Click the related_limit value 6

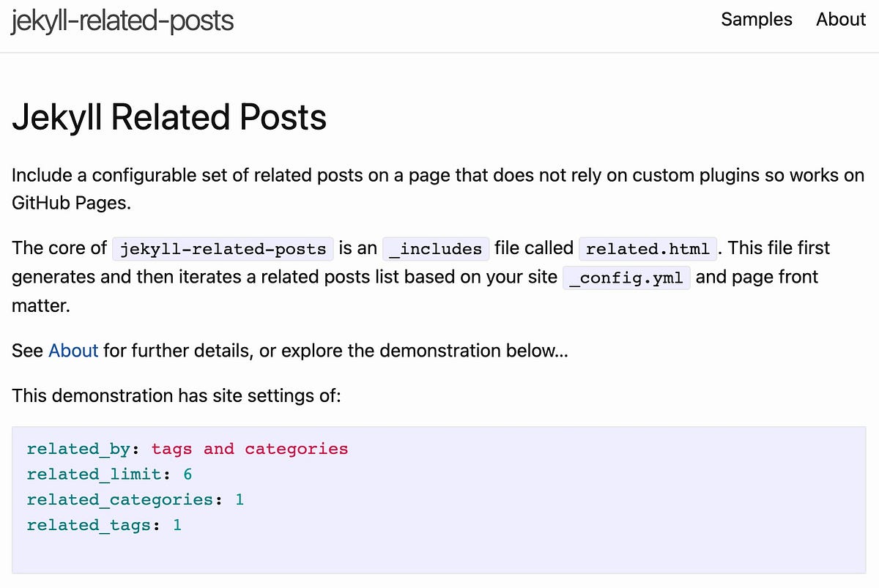tap(188, 474)
